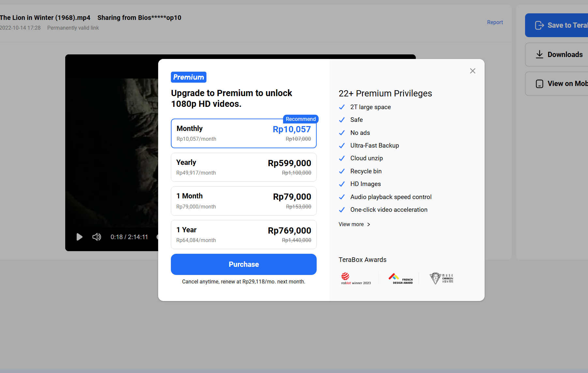Image resolution: width=588 pixels, height=373 pixels.
Task: Click the Recommend tag on Monthly plan
Action: pyautogui.click(x=301, y=119)
